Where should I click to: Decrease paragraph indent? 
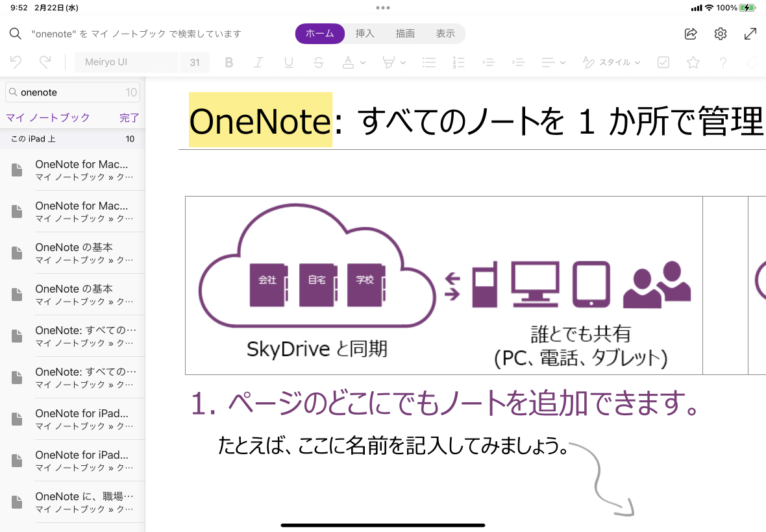coord(488,62)
